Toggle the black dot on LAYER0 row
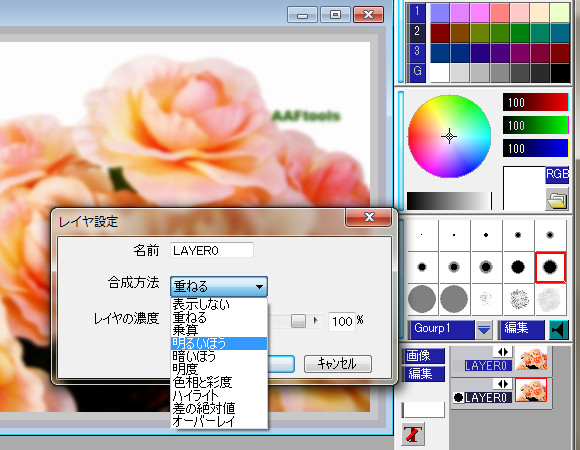Viewport: 580px width, 450px height. (x=458, y=397)
